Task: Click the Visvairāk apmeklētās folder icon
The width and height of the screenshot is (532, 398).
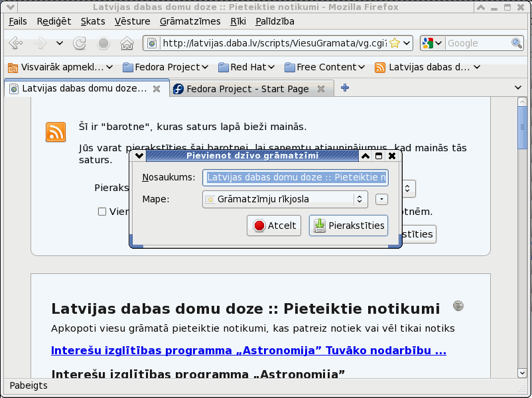Action: 13,68
